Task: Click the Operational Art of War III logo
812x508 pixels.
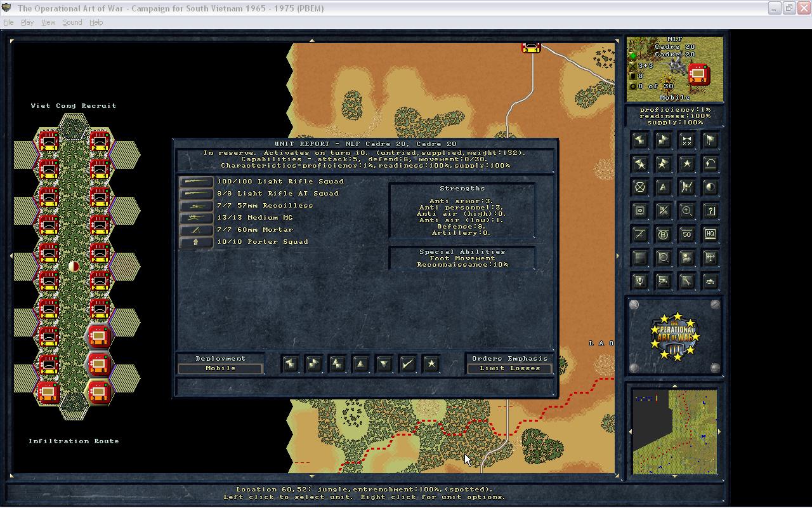Action: pyautogui.click(x=675, y=336)
